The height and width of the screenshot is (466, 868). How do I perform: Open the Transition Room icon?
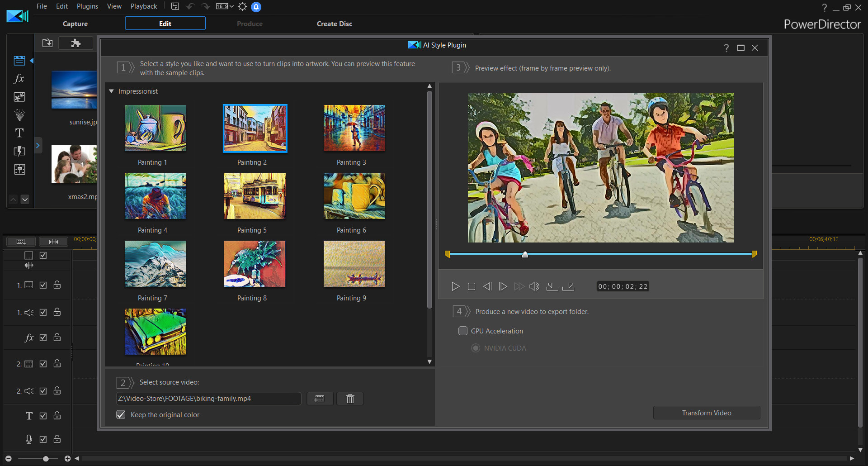coord(19,151)
